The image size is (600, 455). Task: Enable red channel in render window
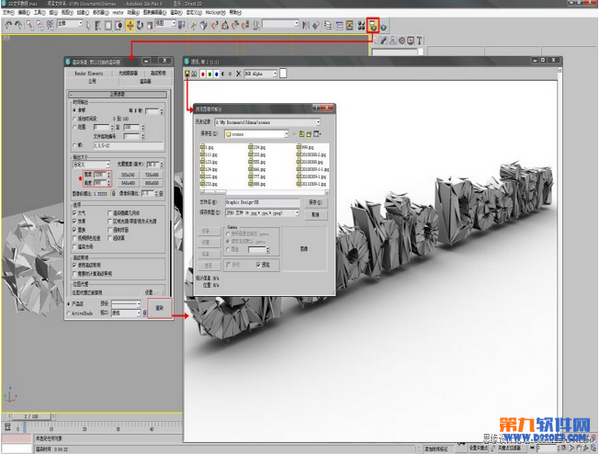[203, 73]
